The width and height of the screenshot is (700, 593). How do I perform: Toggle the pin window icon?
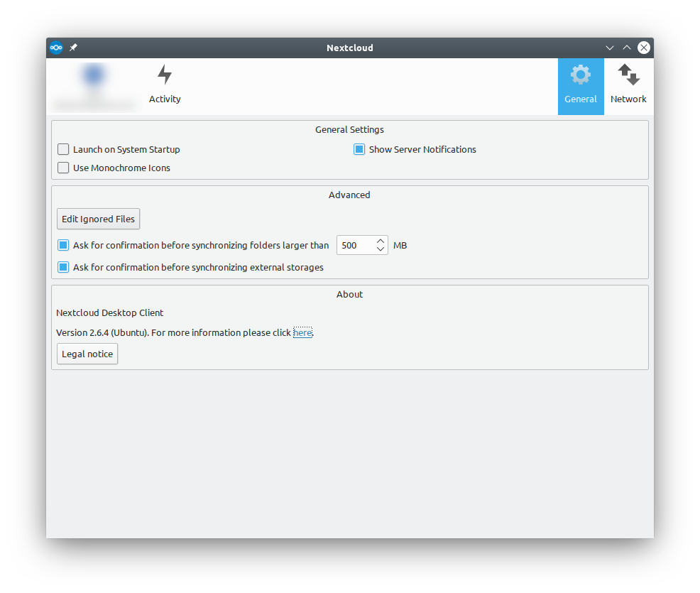coord(73,48)
